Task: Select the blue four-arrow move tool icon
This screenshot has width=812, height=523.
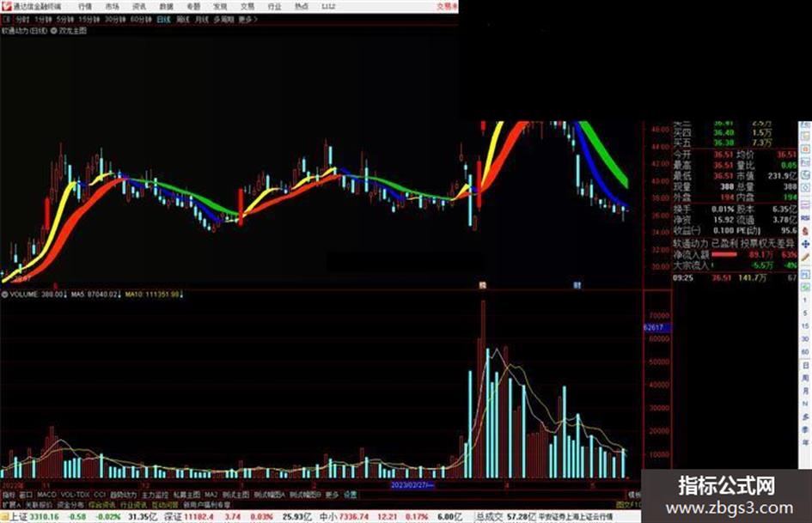Action: point(805,244)
